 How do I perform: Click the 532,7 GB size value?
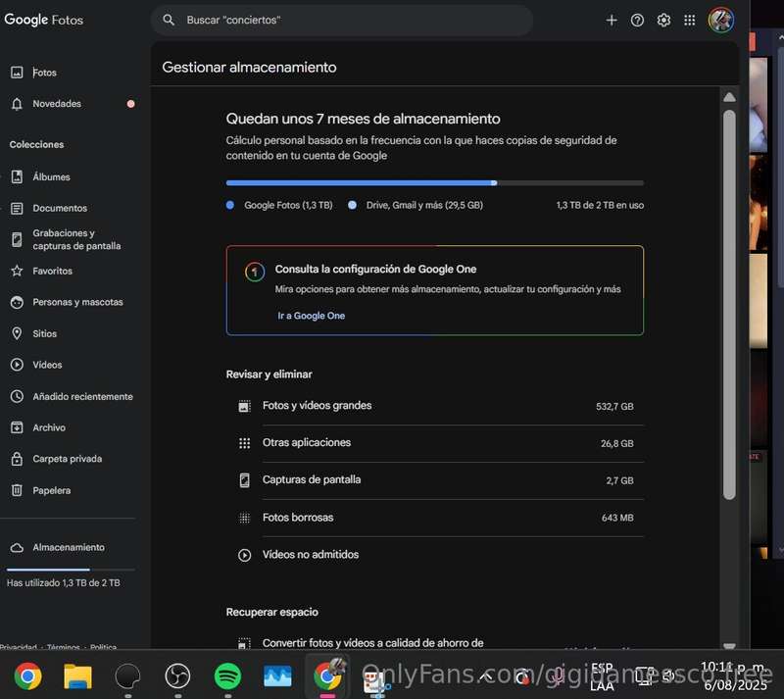coord(614,406)
